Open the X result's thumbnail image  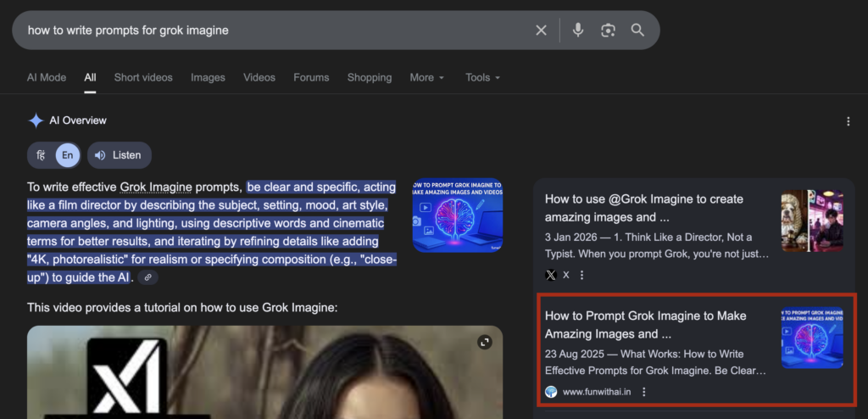point(812,221)
